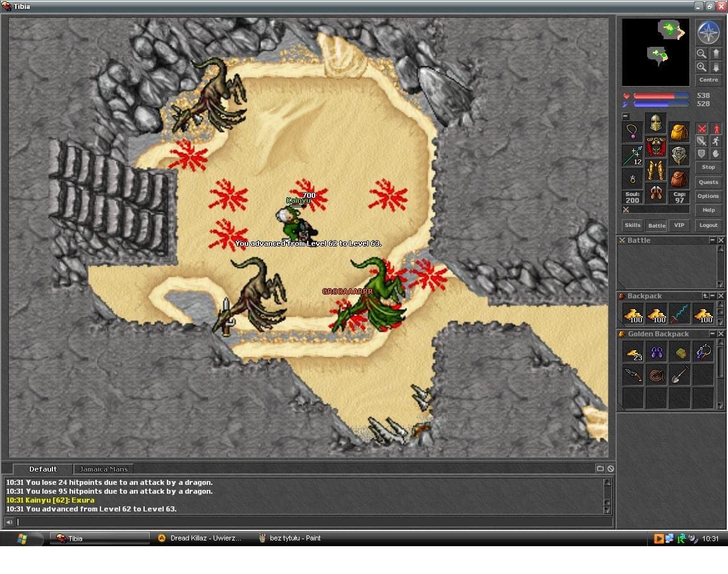The width and height of the screenshot is (728, 574).
Task: Collapse the inventory panel with the minus button
Action: (626, 116)
